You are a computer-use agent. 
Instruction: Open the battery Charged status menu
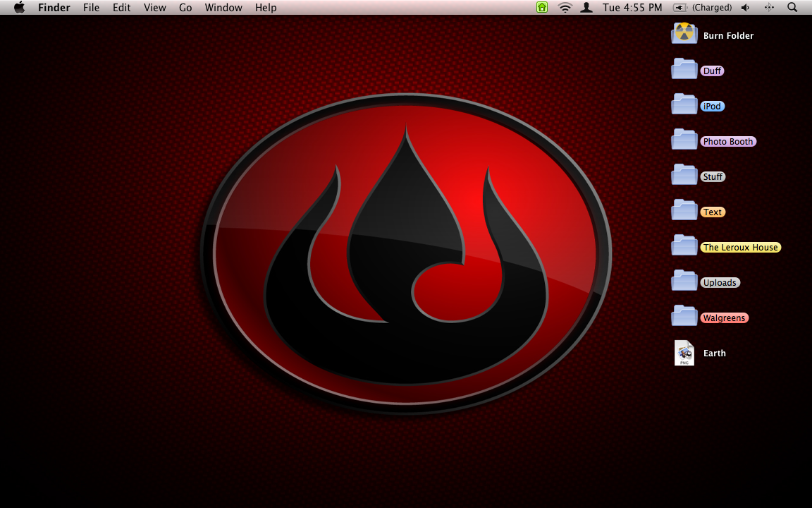click(x=702, y=8)
